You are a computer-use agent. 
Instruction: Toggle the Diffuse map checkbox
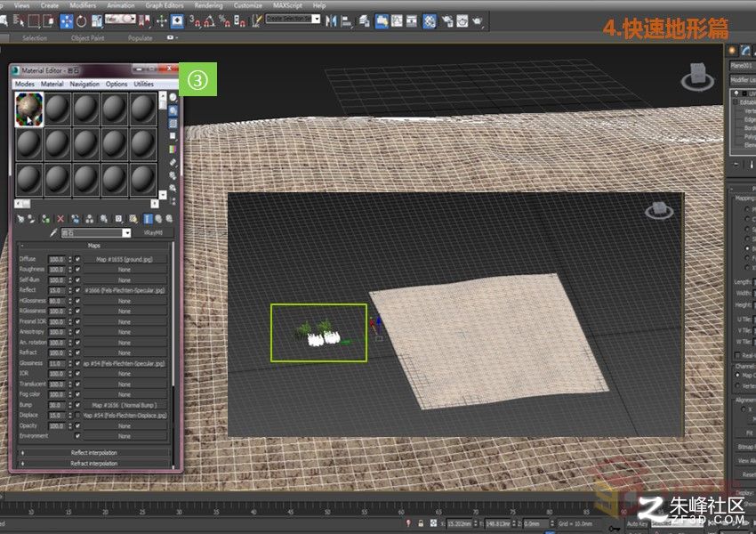click(77, 259)
